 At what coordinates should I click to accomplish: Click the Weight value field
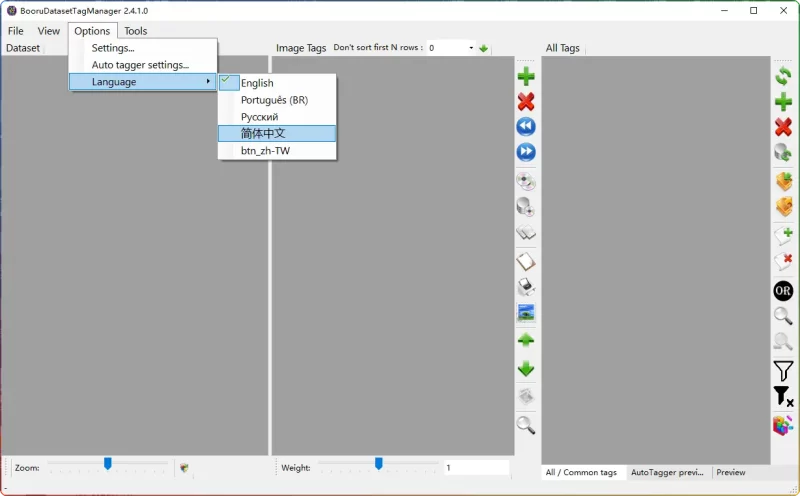(x=477, y=467)
